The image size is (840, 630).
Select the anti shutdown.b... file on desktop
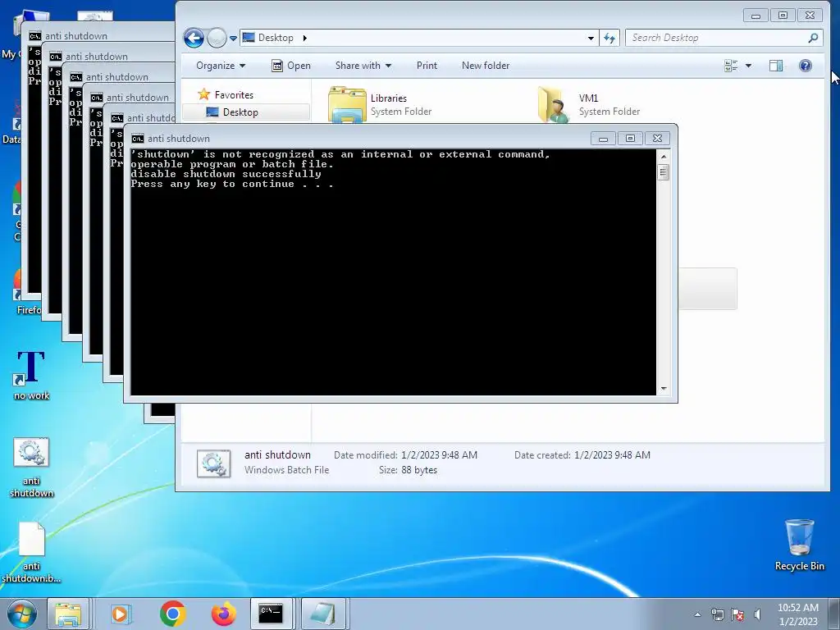31,553
